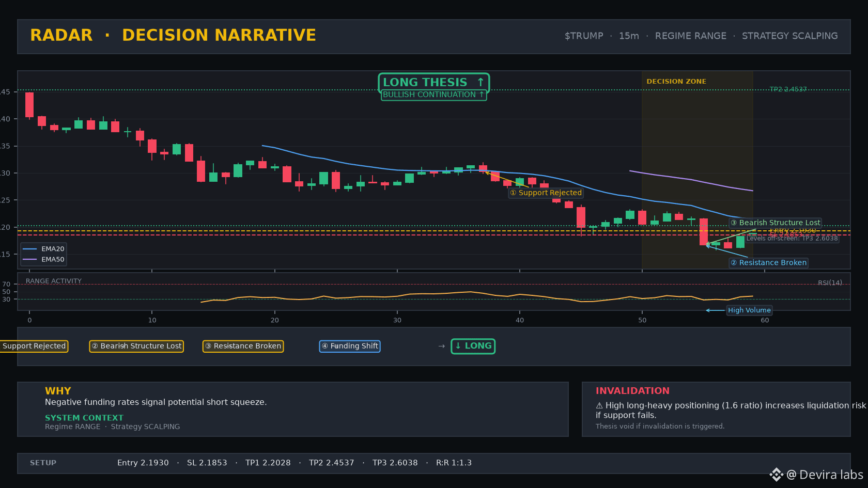Click the Bearish Structure Lost step chip

136,346
